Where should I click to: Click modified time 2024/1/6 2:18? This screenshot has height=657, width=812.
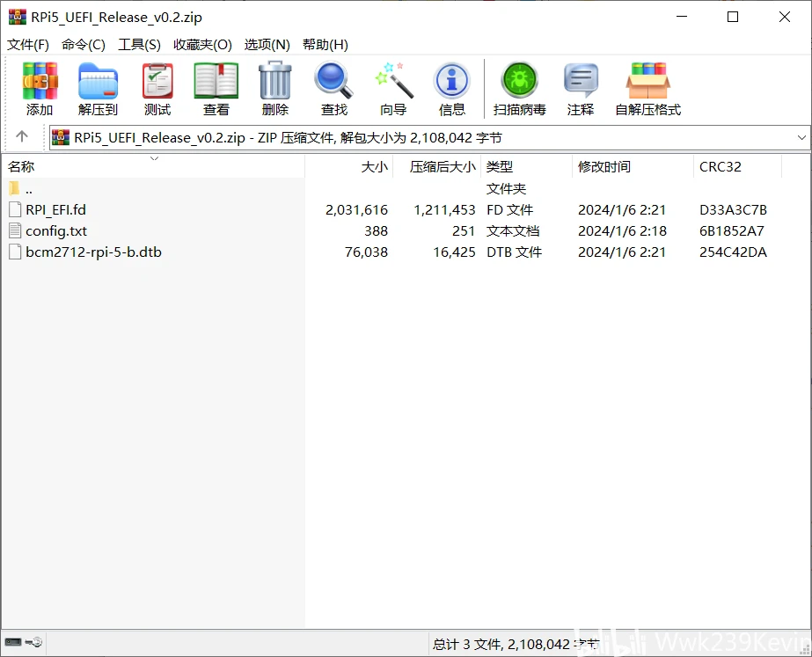tap(622, 231)
